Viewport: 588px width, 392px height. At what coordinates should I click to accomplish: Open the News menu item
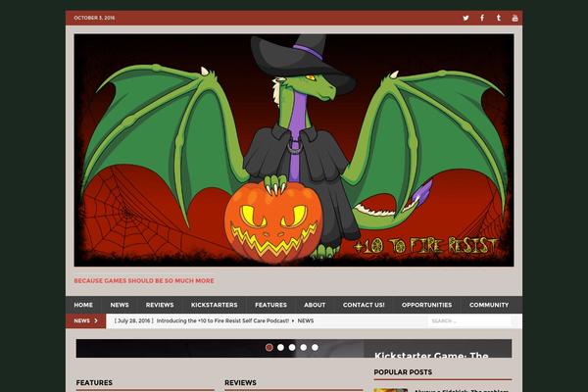pos(120,305)
